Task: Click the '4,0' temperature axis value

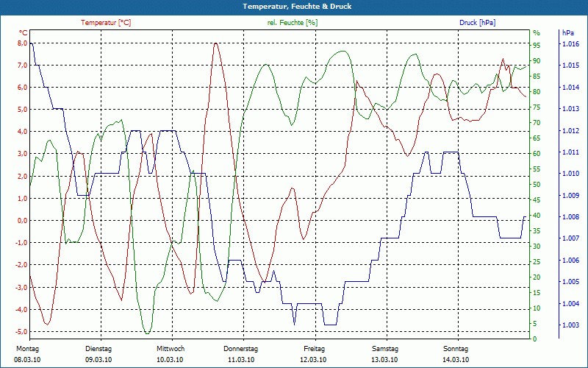Action: [23, 132]
